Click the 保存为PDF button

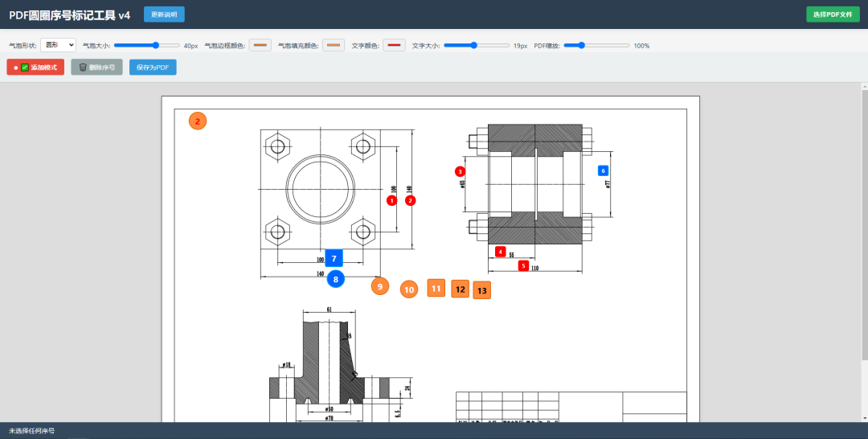click(x=153, y=68)
